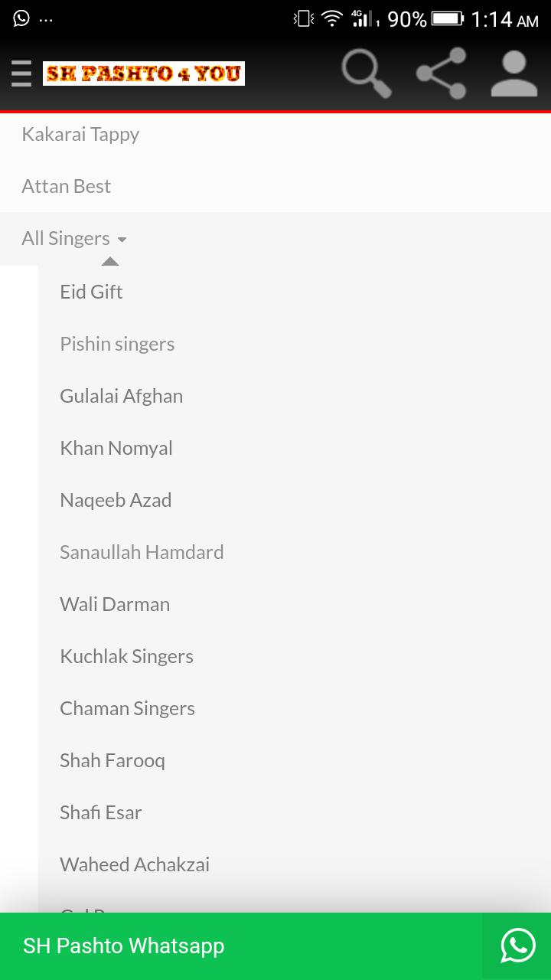The height and width of the screenshot is (980, 551).
Task: Tap WhatsApp notification icon in status bar
Action: pos(21,18)
